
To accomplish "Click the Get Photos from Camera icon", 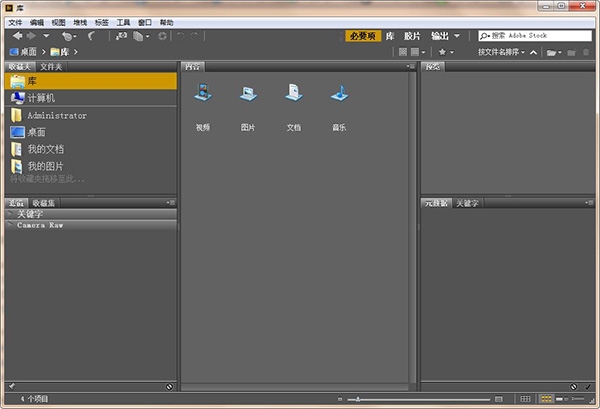I will [121, 36].
